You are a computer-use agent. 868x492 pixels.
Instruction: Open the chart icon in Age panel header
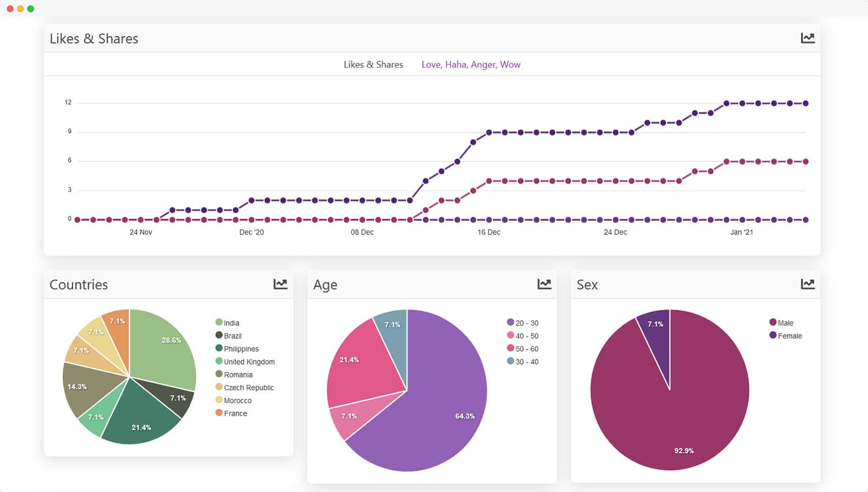click(x=544, y=284)
